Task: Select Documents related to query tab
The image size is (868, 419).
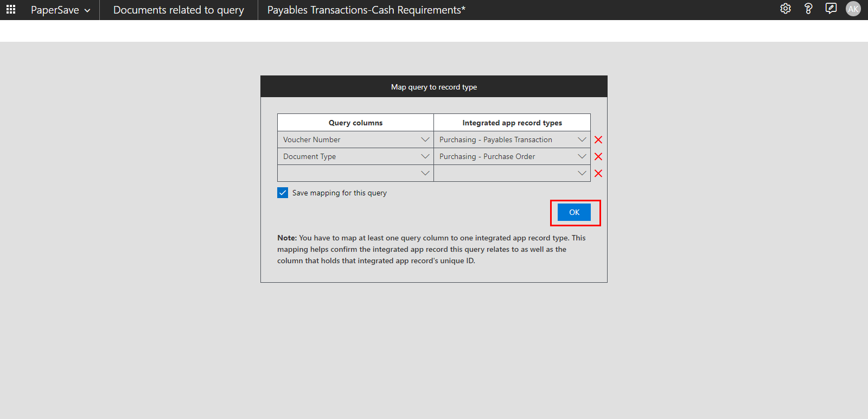Action: point(178,10)
